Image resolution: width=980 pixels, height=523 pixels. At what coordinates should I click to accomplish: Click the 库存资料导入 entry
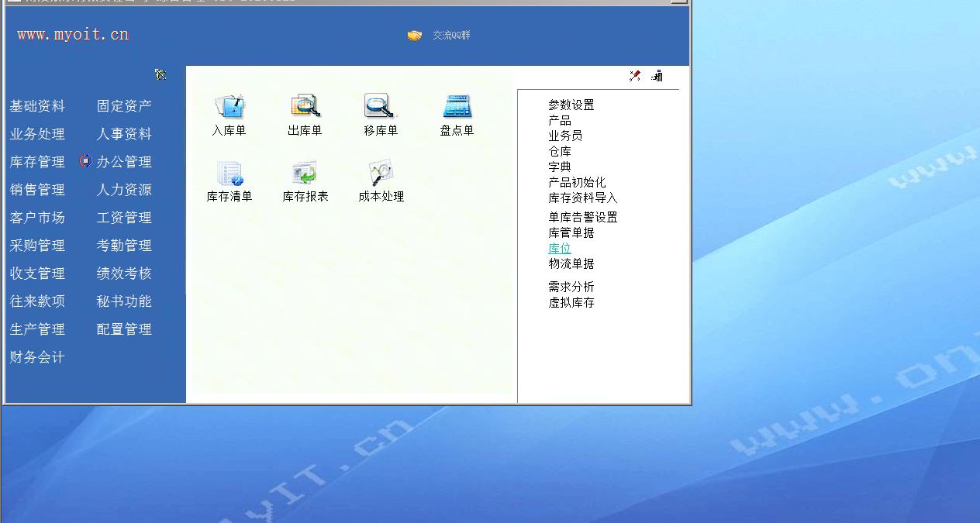click(x=582, y=198)
